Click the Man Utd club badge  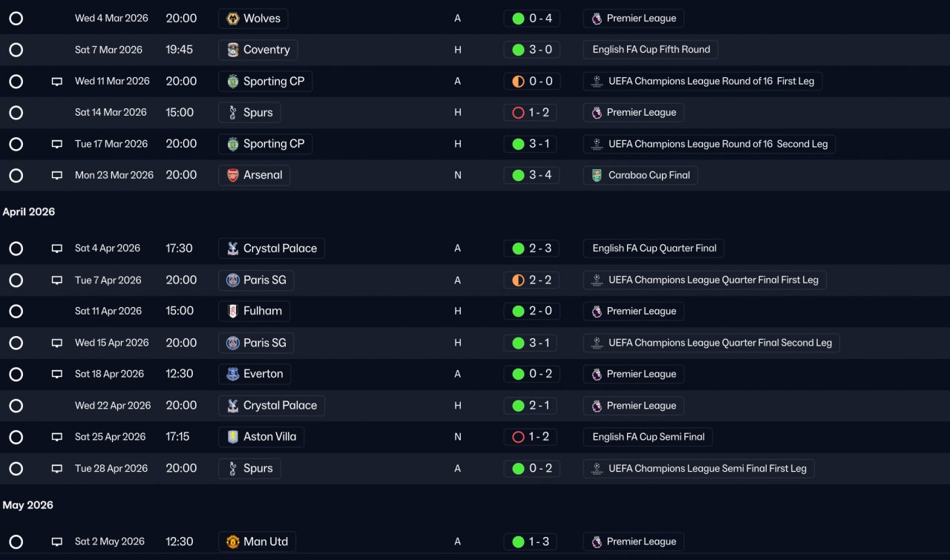[232, 542]
